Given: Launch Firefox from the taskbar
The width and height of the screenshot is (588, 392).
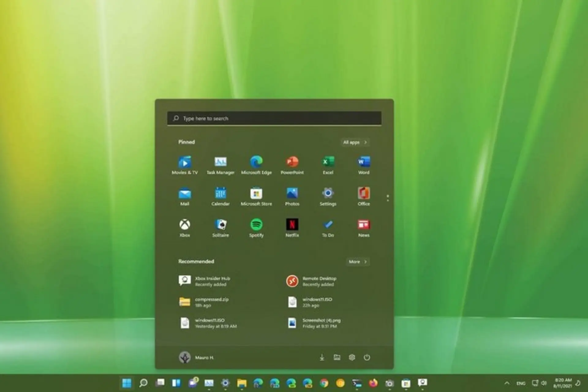Looking at the screenshot, I should coord(373,383).
